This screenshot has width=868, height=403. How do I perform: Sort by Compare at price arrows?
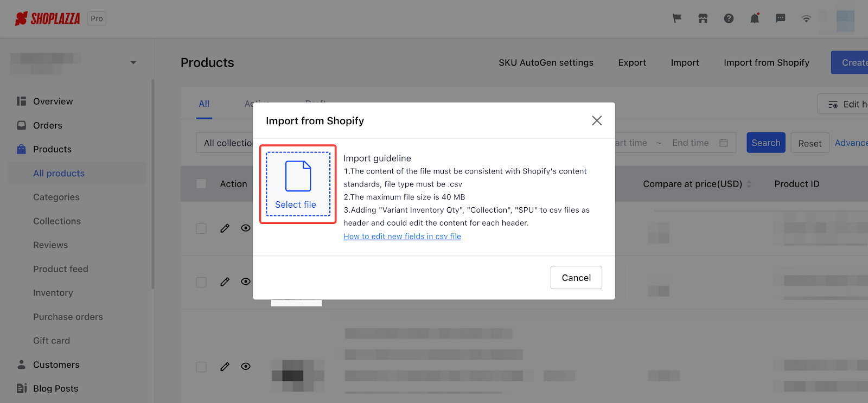pyautogui.click(x=749, y=184)
